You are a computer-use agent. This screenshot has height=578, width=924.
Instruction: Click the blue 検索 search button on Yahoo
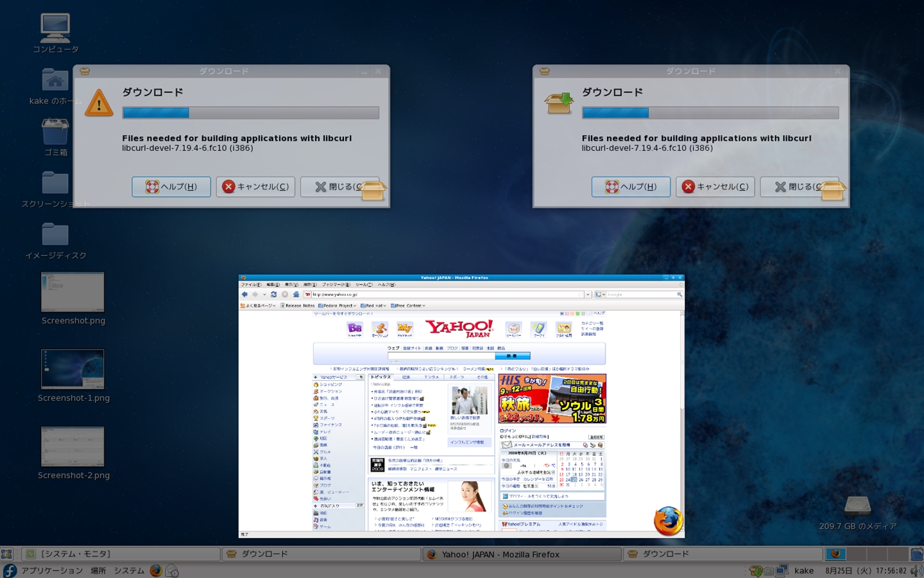point(513,356)
